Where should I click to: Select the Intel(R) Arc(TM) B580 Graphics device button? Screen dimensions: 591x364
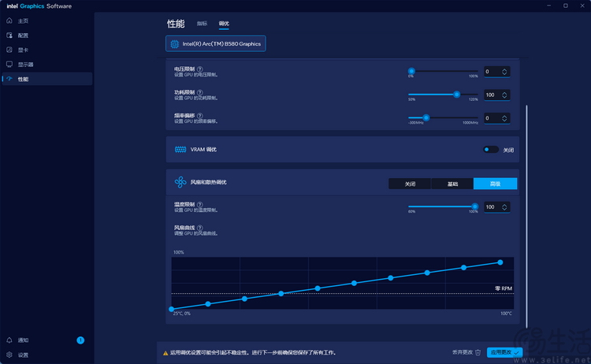(x=216, y=43)
